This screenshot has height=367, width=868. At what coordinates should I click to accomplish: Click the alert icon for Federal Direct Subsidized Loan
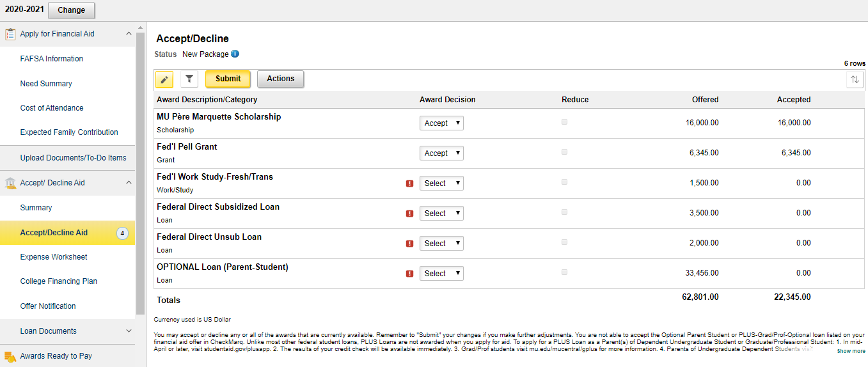(x=409, y=214)
